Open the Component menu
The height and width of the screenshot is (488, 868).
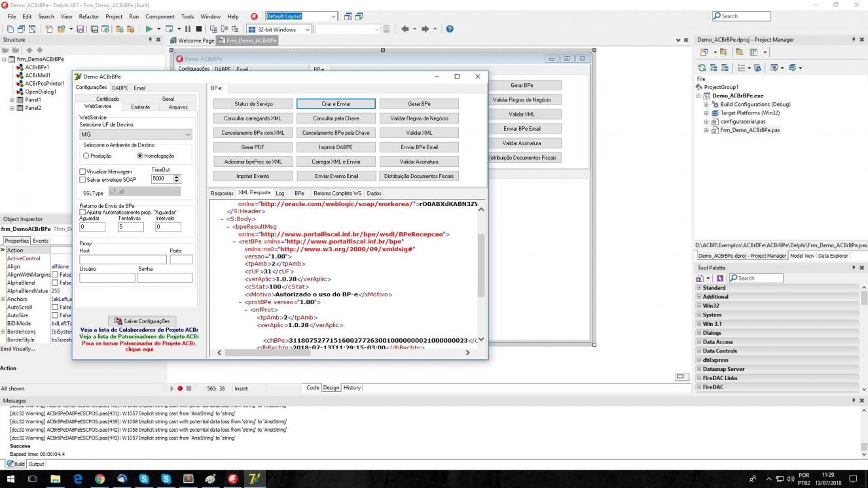pyautogui.click(x=160, y=16)
